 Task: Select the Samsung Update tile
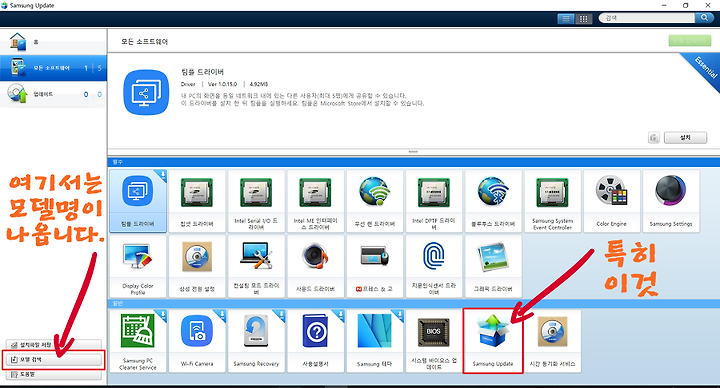[x=493, y=341]
